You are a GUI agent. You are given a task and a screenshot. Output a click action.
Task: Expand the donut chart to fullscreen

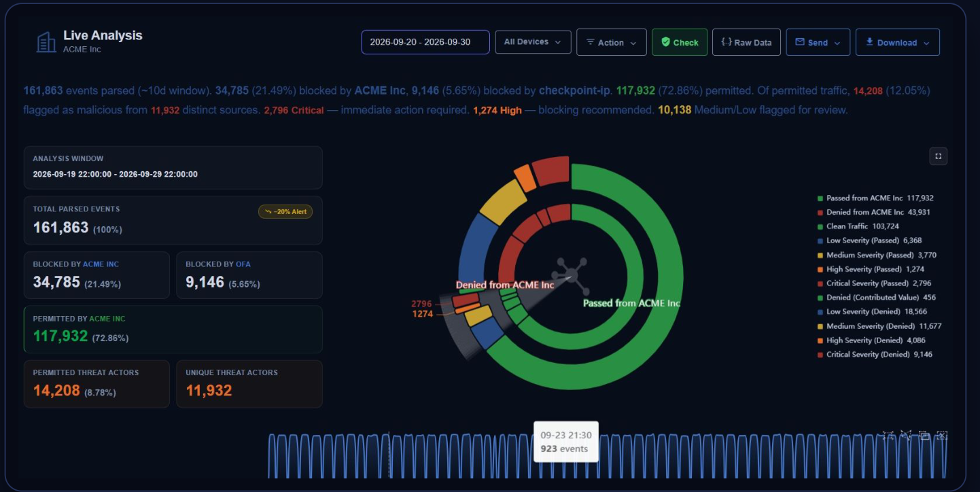[938, 156]
